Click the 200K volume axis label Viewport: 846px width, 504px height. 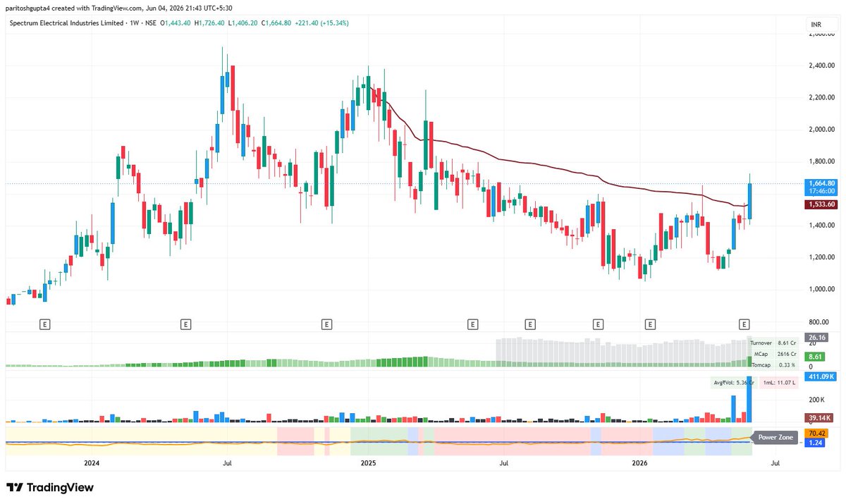816,399
